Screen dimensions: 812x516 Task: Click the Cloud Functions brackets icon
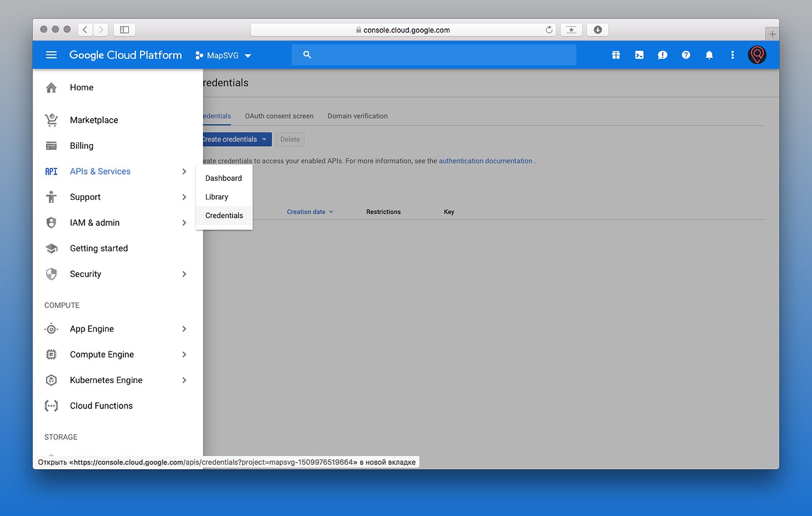(51, 406)
